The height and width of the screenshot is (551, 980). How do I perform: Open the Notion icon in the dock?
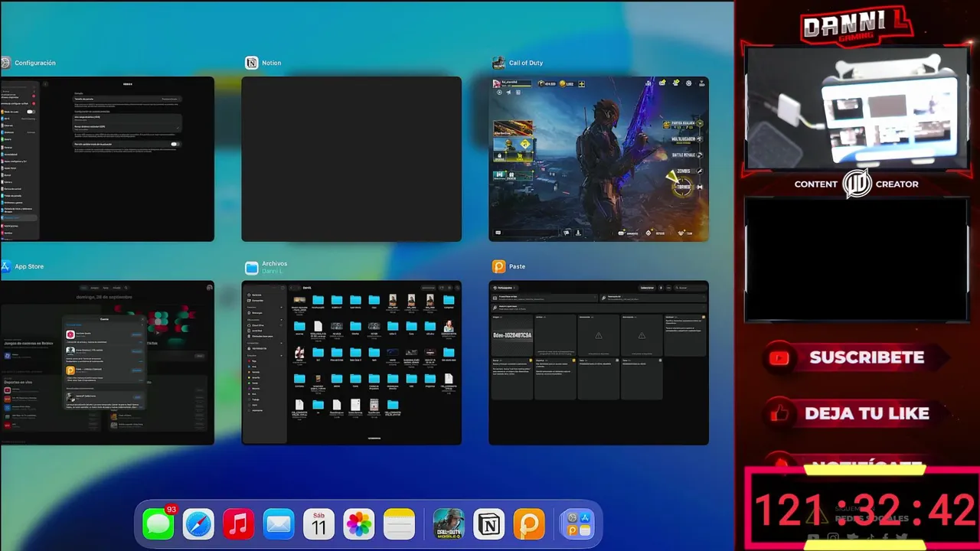click(x=488, y=525)
